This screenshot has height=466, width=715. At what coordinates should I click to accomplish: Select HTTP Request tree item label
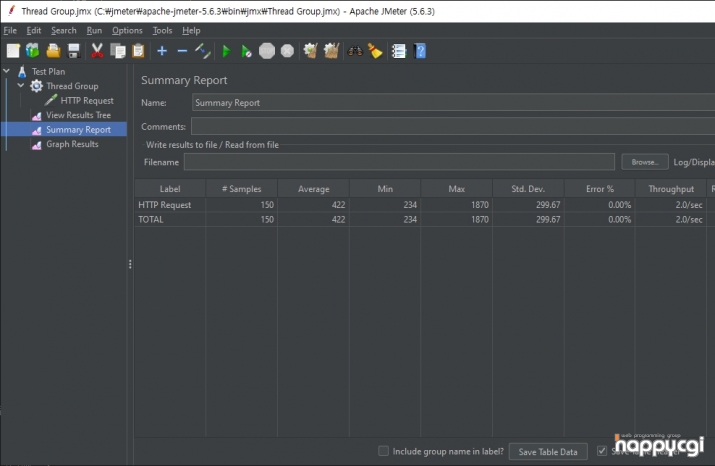tap(87, 100)
